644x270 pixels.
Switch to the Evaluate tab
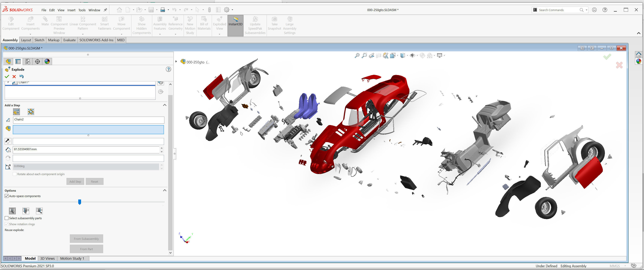pyautogui.click(x=69, y=40)
